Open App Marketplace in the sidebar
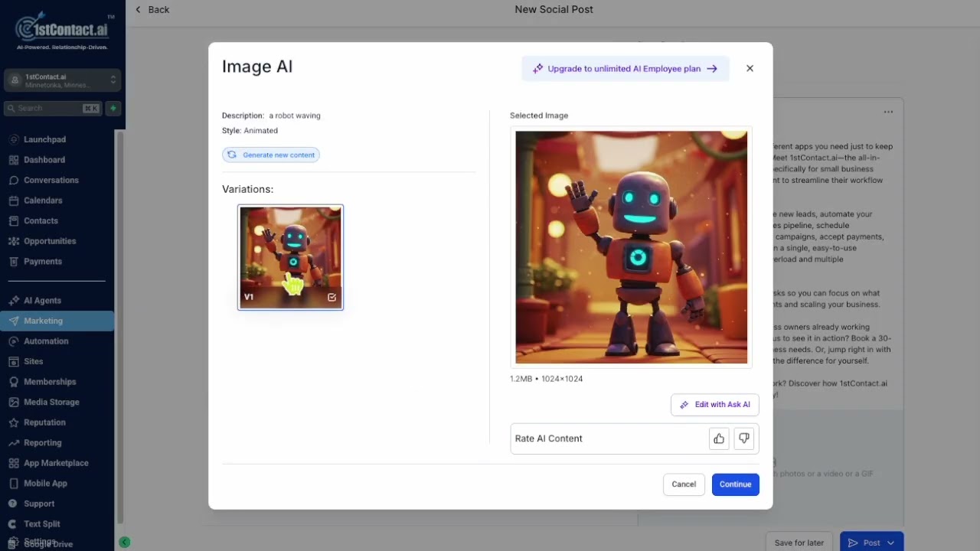 click(x=57, y=463)
